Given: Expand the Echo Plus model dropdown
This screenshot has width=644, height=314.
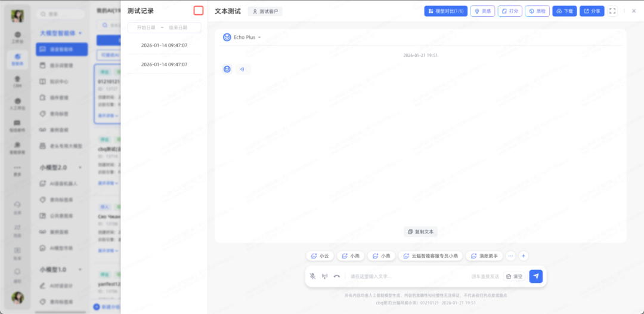Looking at the screenshot, I should pyautogui.click(x=244, y=37).
